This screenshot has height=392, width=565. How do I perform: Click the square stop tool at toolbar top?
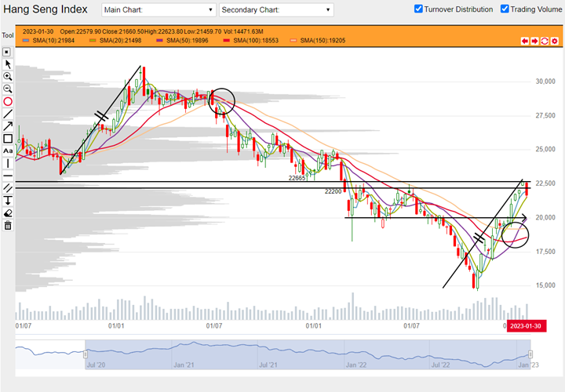(x=7, y=53)
